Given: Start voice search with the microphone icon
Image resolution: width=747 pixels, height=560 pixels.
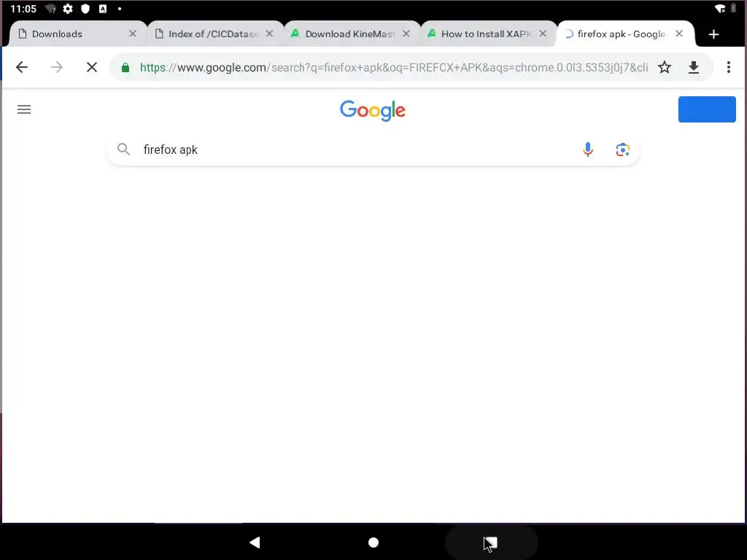Looking at the screenshot, I should click(x=588, y=149).
